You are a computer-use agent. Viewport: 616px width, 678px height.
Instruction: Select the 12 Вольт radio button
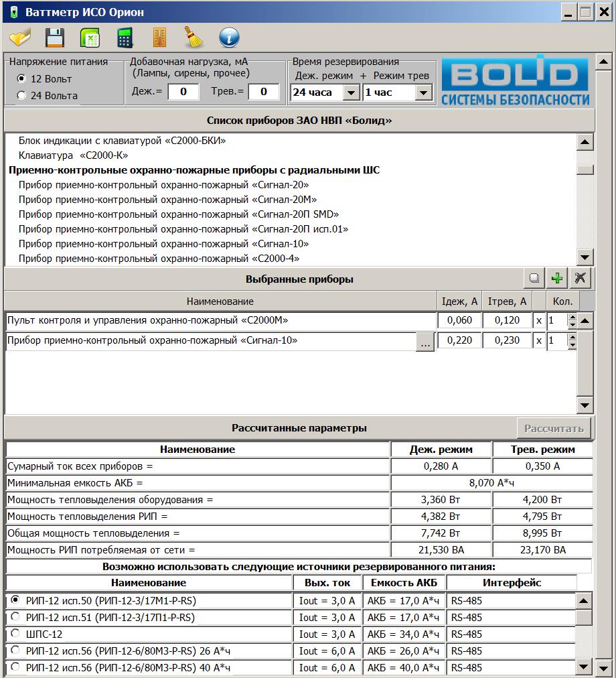21,79
